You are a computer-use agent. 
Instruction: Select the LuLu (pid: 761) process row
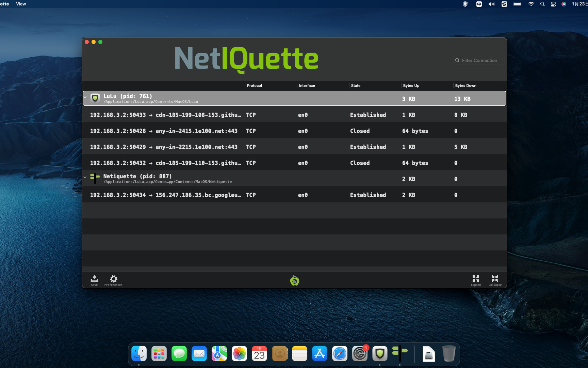(294, 98)
